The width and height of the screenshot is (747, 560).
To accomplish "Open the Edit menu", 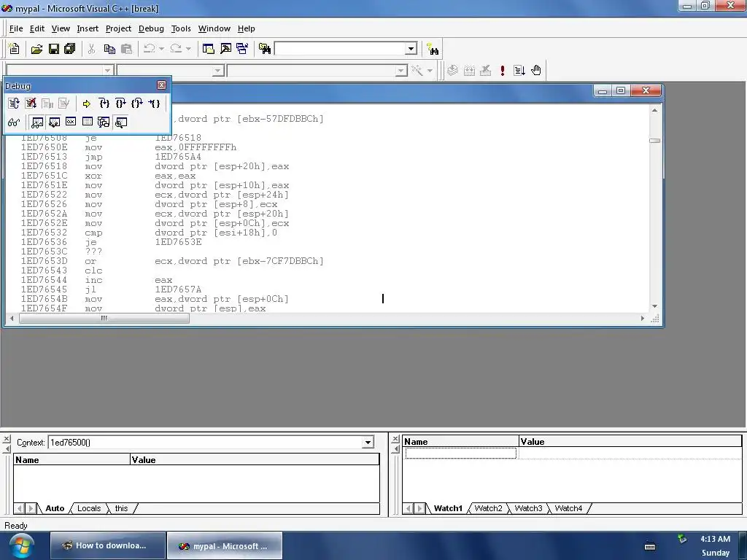I will [36, 28].
